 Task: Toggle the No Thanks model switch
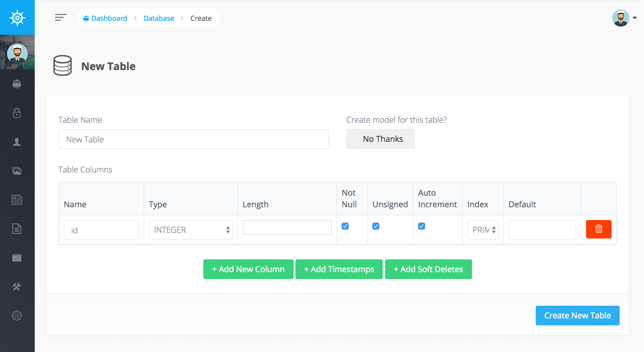(x=380, y=139)
